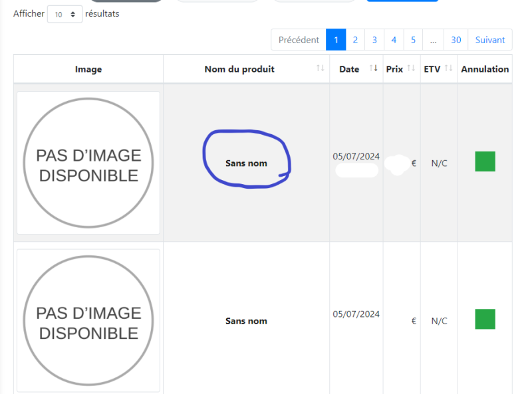Jump to page 5
532x394 pixels.
click(x=413, y=40)
